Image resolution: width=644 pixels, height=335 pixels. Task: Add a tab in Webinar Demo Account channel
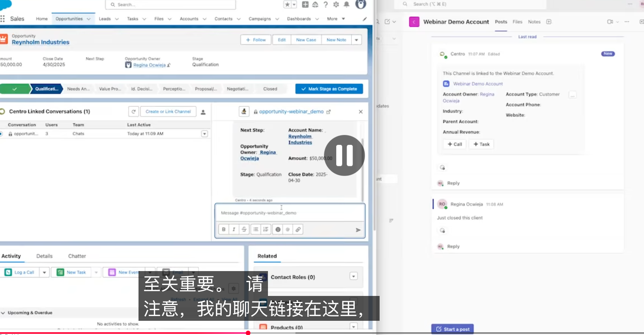[549, 22]
